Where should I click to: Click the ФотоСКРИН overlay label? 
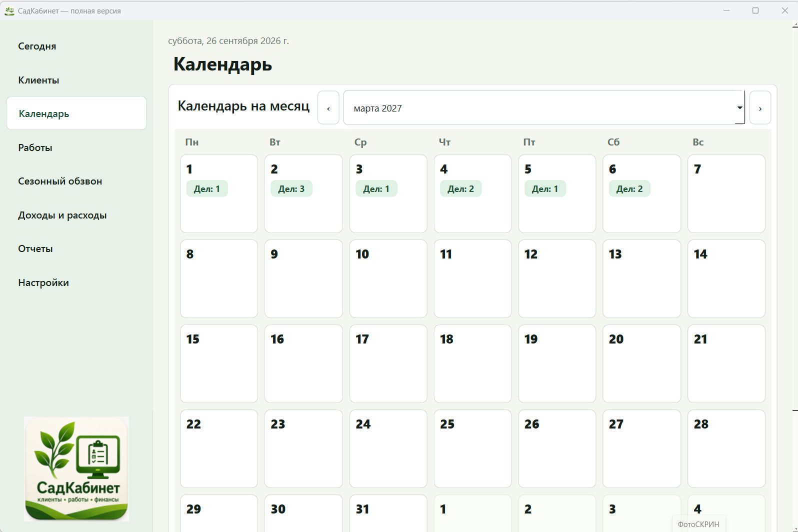[698, 524]
